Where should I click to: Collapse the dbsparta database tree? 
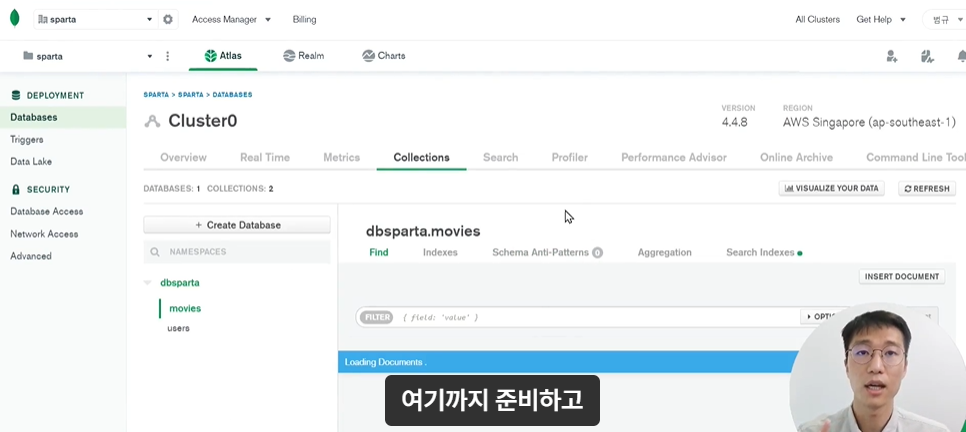point(147,283)
